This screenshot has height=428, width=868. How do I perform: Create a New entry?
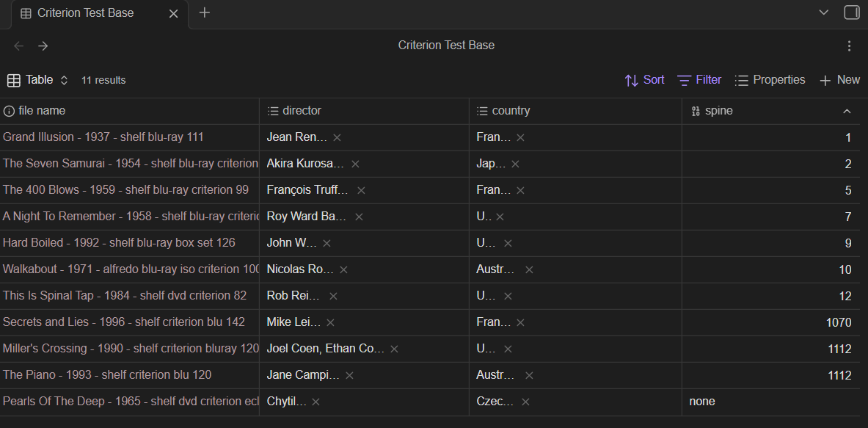(x=839, y=80)
